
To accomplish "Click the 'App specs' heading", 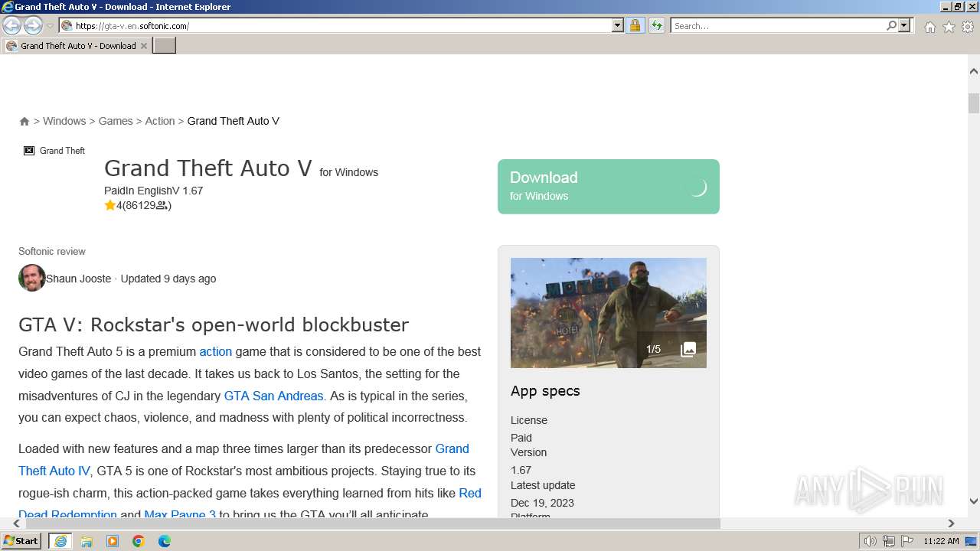I will click(545, 391).
